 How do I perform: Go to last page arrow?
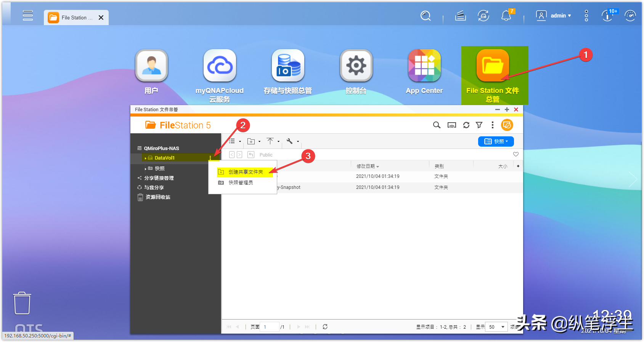tap(307, 327)
